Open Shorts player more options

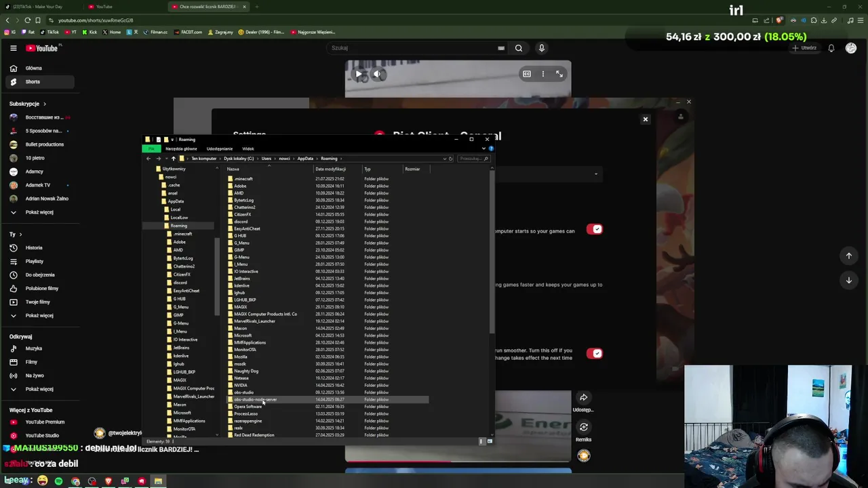543,74
